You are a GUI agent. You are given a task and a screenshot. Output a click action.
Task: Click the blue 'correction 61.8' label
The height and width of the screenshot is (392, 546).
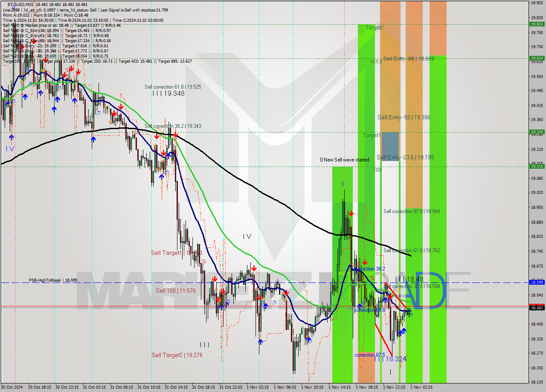(x=370, y=310)
